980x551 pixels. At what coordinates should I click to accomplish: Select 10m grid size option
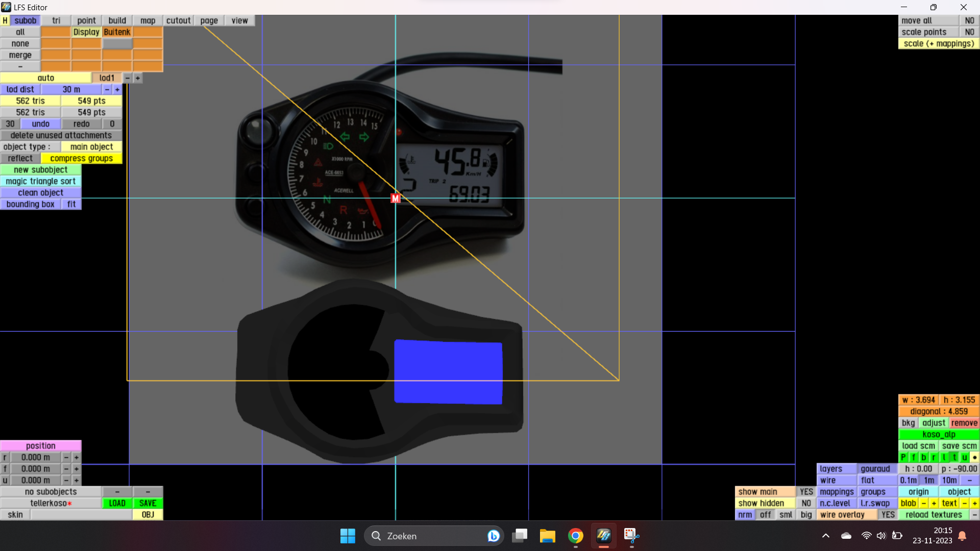click(949, 481)
